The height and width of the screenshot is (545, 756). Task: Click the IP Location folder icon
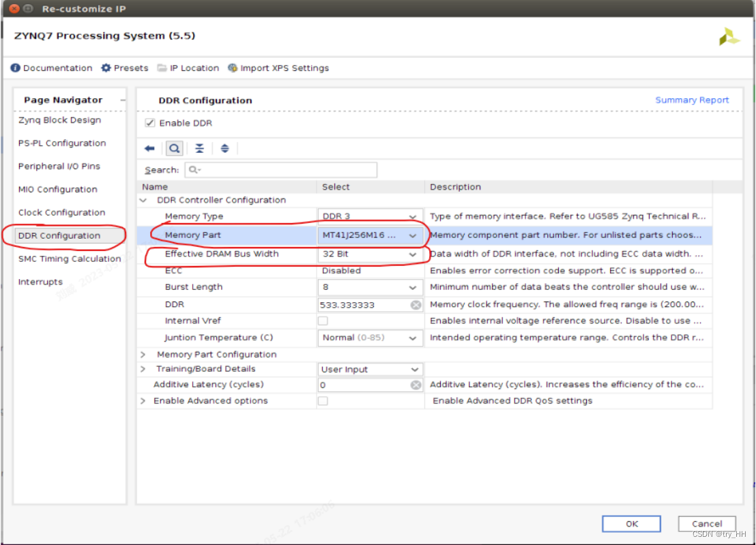[162, 68]
